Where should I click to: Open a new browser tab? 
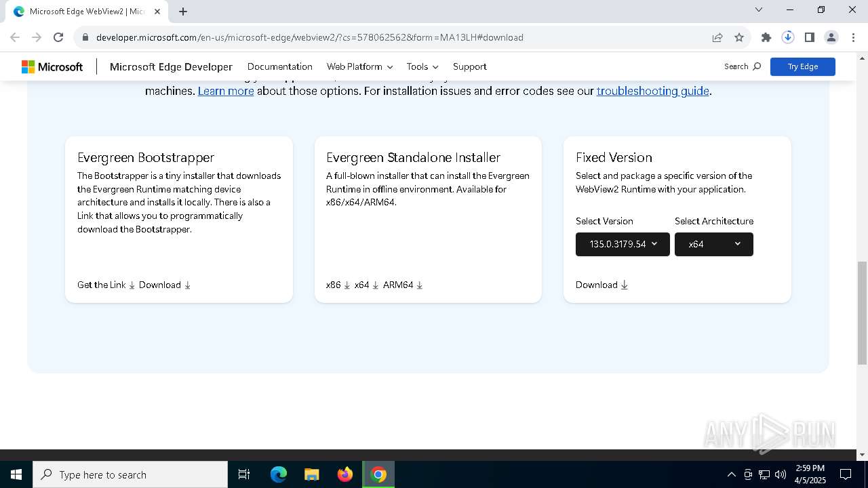(183, 11)
